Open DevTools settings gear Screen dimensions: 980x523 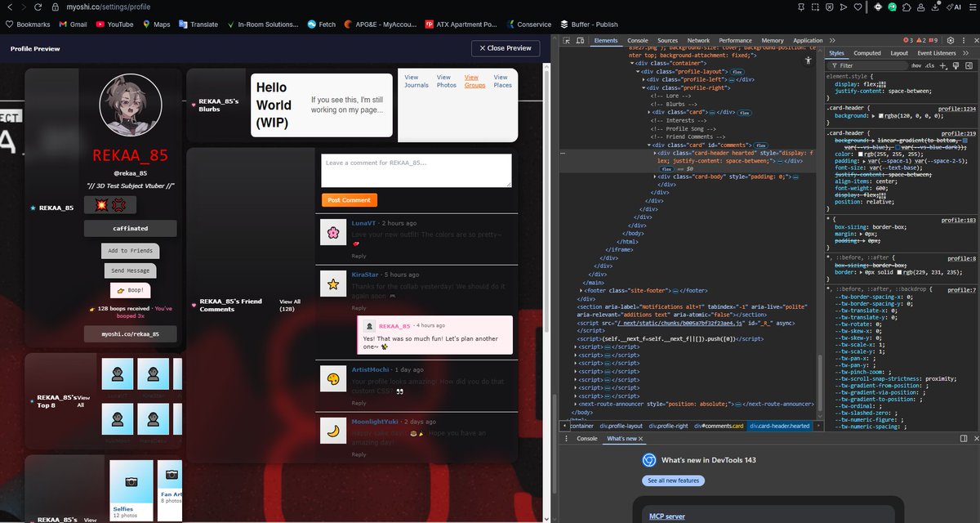(951, 40)
